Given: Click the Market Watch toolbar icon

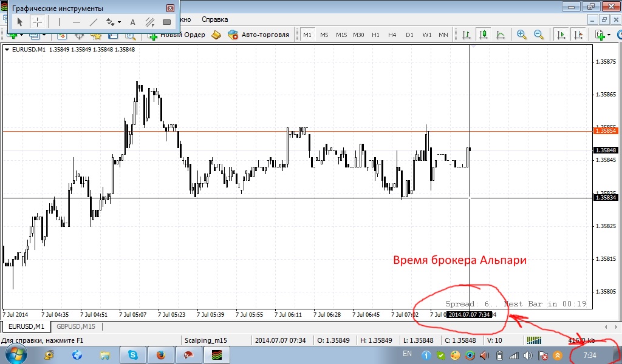Looking at the screenshot, I should 62,36.
